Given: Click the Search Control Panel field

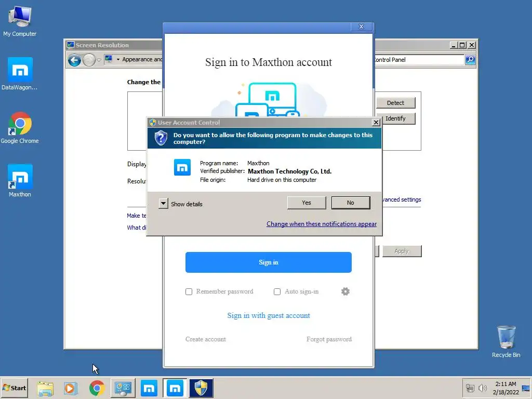Looking at the screenshot, I should point(419,60).
